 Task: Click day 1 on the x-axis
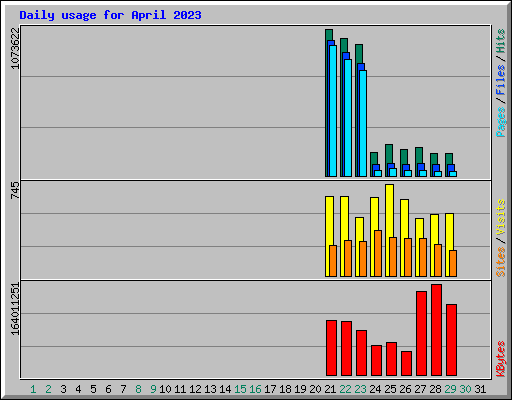point(33,389)
